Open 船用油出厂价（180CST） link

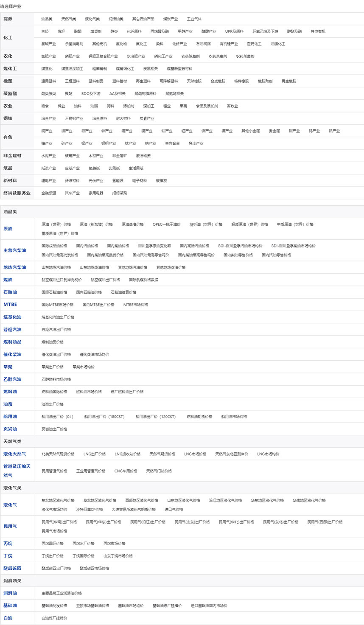click(x=104, y=417)
